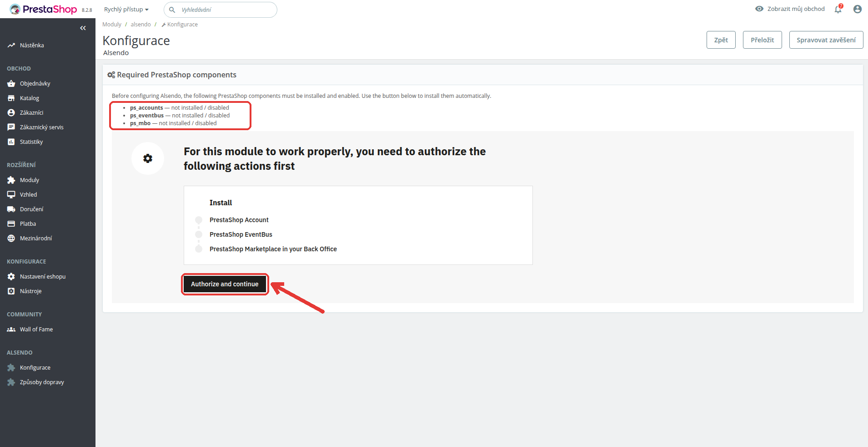Click the search magnifier icon
The image size is (868, 447).
(172, 10)
